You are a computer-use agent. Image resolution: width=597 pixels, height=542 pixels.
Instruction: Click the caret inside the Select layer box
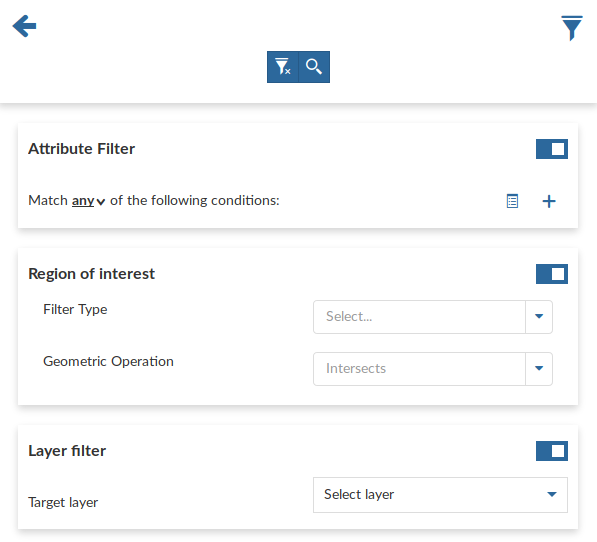(x=552, y=494)
